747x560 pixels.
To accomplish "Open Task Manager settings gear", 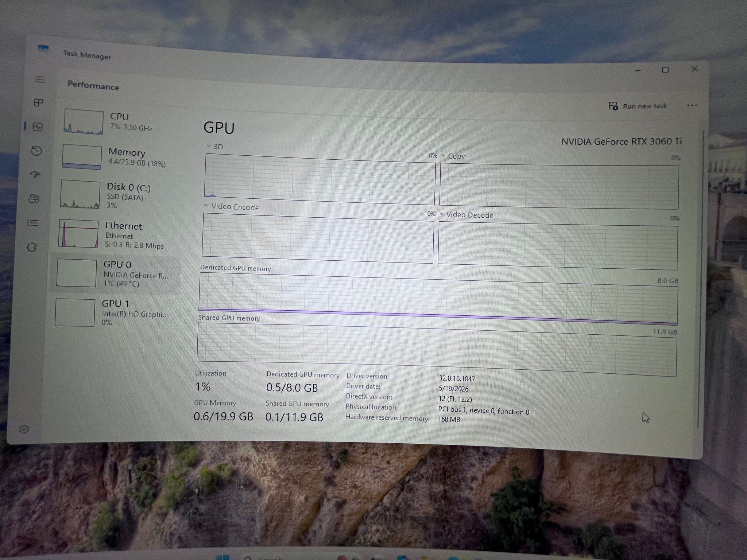I will click(x=24, y=429).
